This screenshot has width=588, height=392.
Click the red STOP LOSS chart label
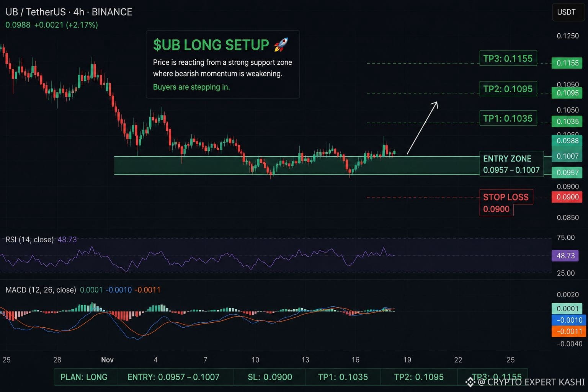(506, 203)
